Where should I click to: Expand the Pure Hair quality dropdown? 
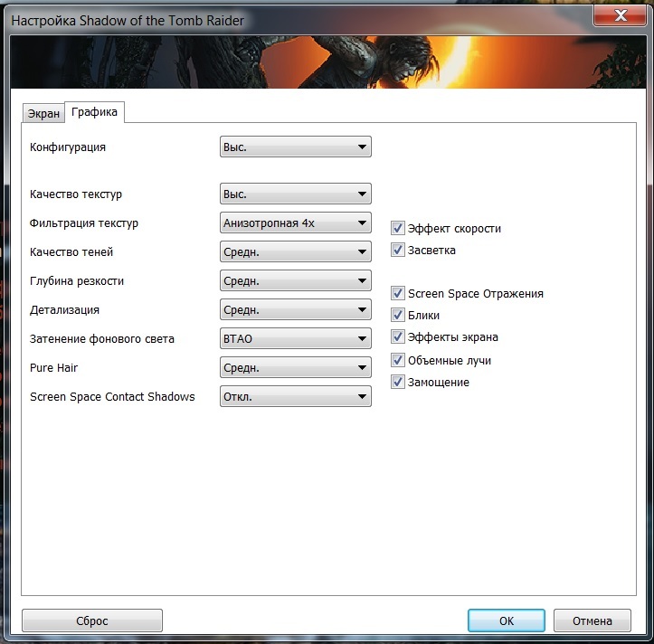[295, 368]
